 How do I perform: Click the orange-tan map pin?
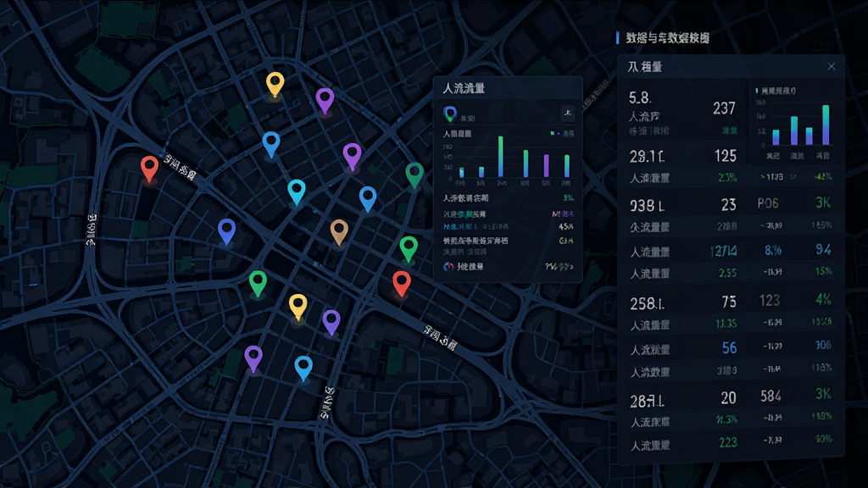[x=339, y=232]
